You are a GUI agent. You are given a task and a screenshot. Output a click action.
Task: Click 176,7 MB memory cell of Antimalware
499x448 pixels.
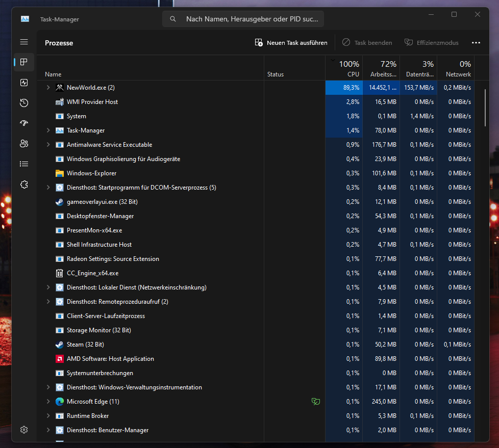(381, 145)
